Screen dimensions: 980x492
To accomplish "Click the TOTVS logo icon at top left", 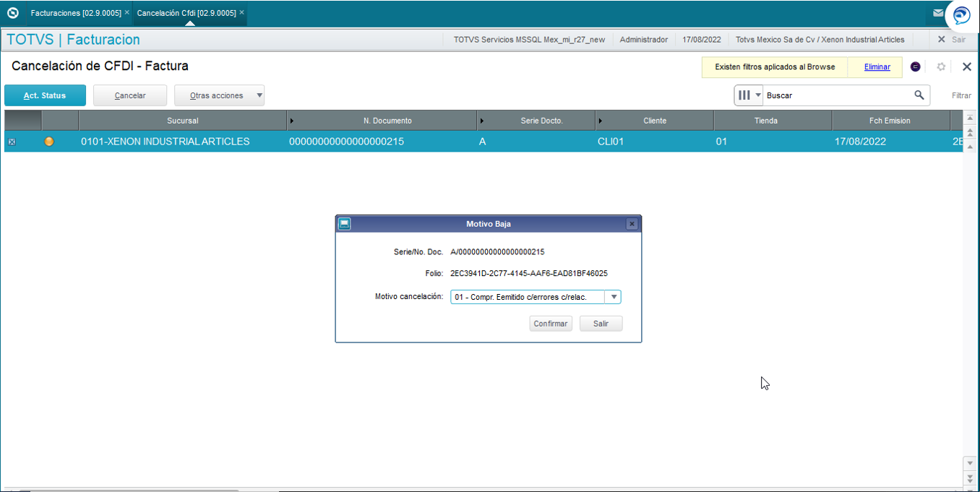I will pyautogui.click(x=12, y=13).
